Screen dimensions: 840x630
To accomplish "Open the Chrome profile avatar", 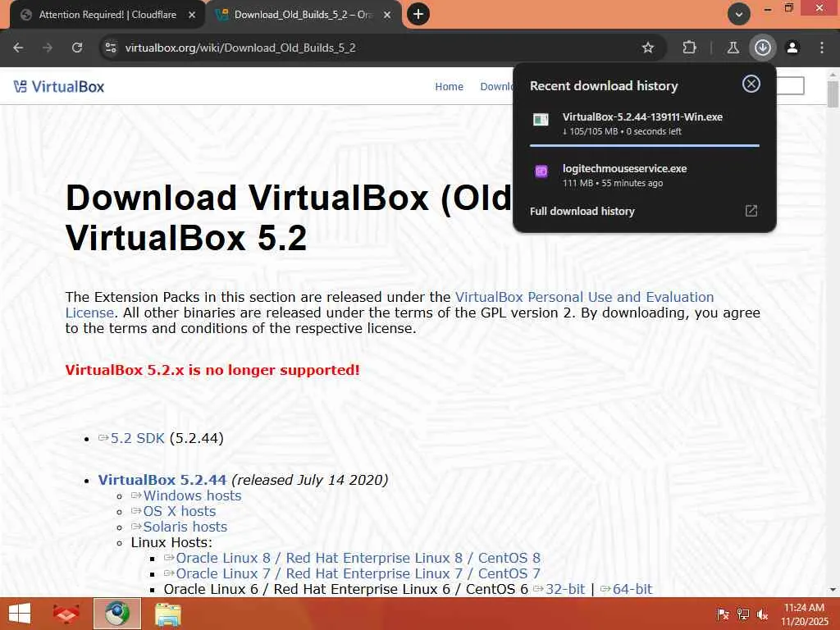I will [x=792, y=48].
